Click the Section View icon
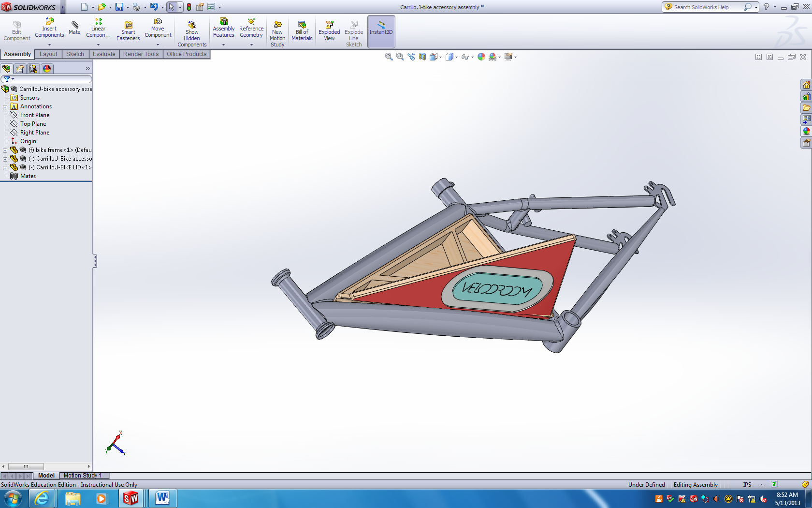 pos(422,57)
